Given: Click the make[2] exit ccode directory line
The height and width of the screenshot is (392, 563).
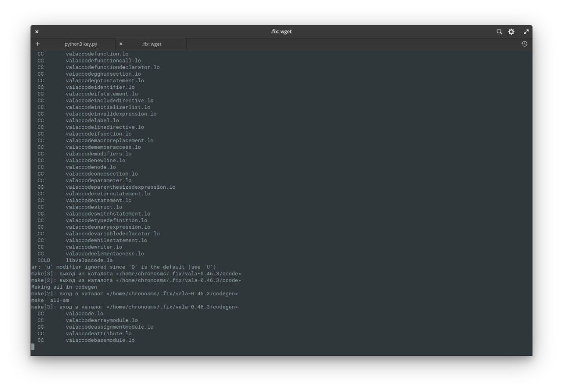Looking at the screenshot, I should click(x=136, y=280).
